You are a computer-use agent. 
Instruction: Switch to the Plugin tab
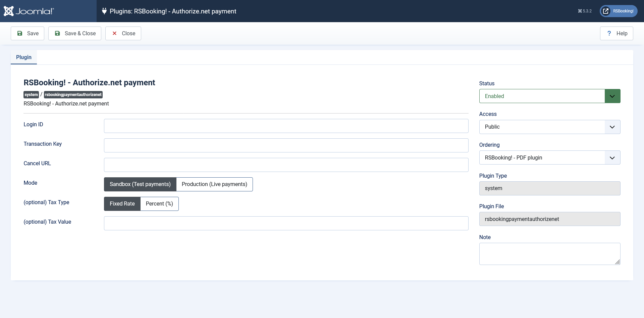tap(24, 57)
